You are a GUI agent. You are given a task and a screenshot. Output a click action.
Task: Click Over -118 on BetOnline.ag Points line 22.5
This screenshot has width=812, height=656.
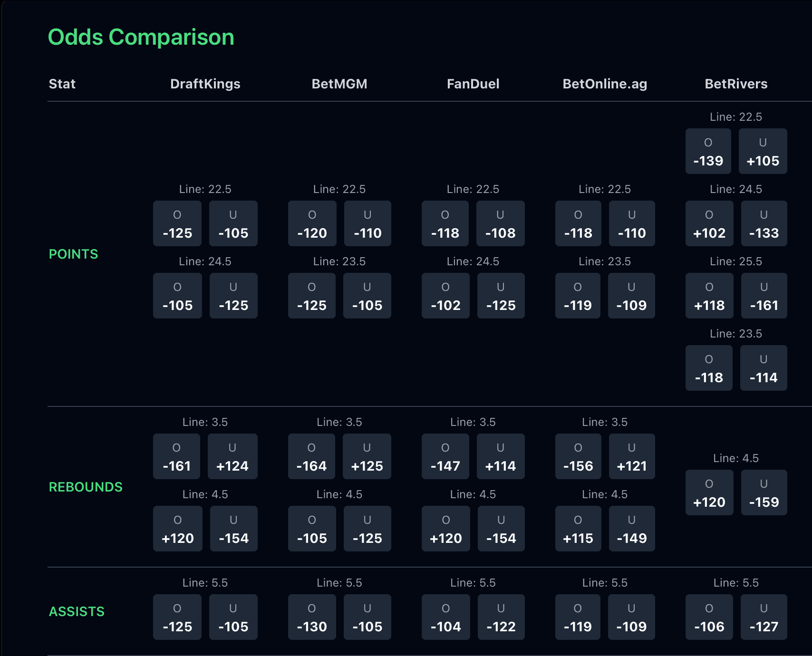(x=577, y=223)
